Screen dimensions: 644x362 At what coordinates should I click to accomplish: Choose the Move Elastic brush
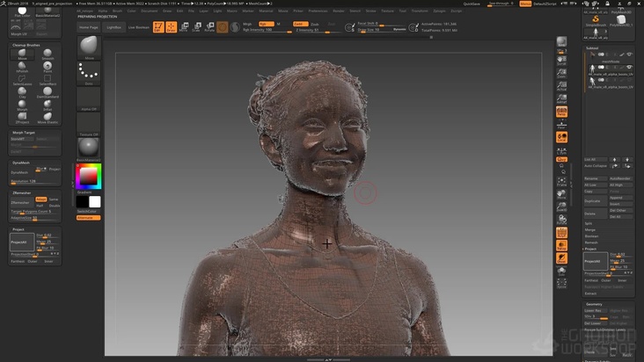click(48, 118)
